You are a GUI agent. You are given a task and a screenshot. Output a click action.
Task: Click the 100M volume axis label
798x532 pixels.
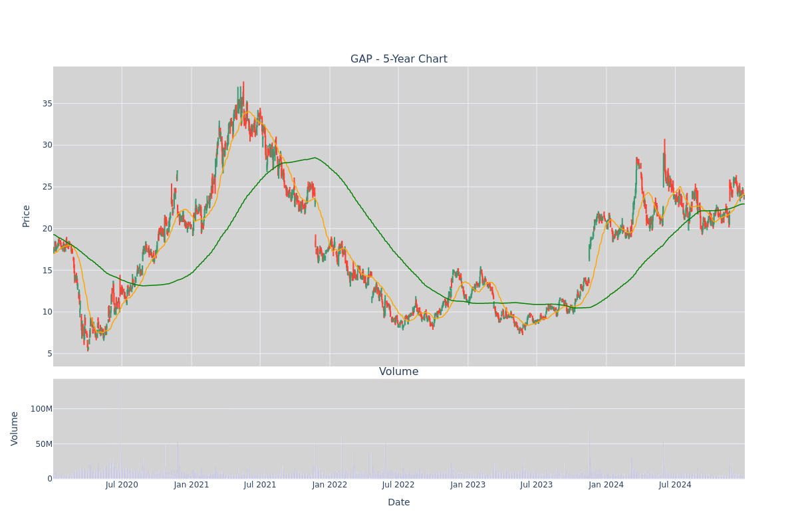coord(41,409)
